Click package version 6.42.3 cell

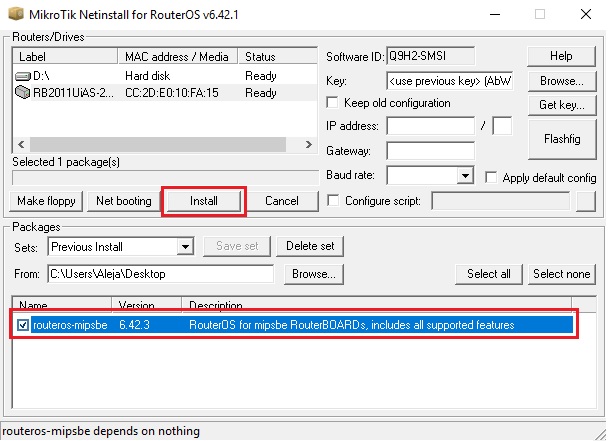(x=134, y=325)
